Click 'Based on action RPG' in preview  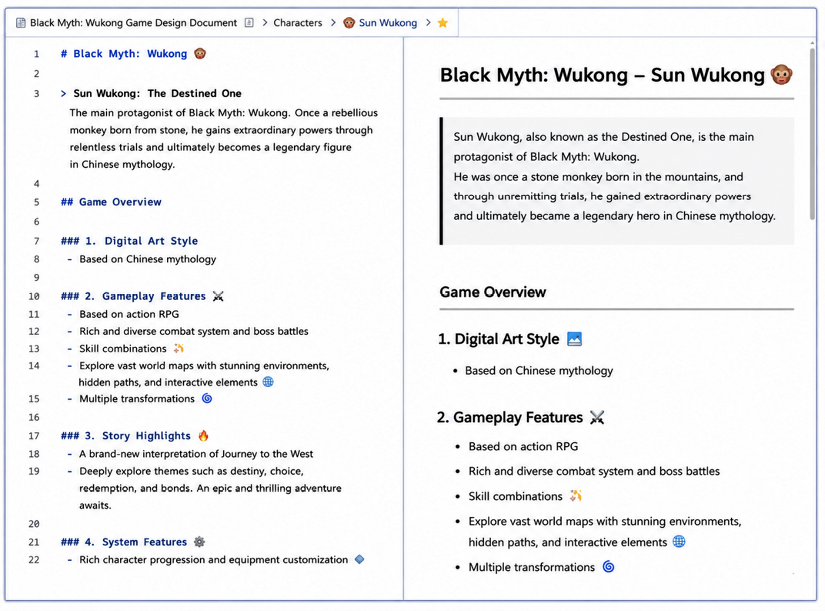[x=524, y=446]
